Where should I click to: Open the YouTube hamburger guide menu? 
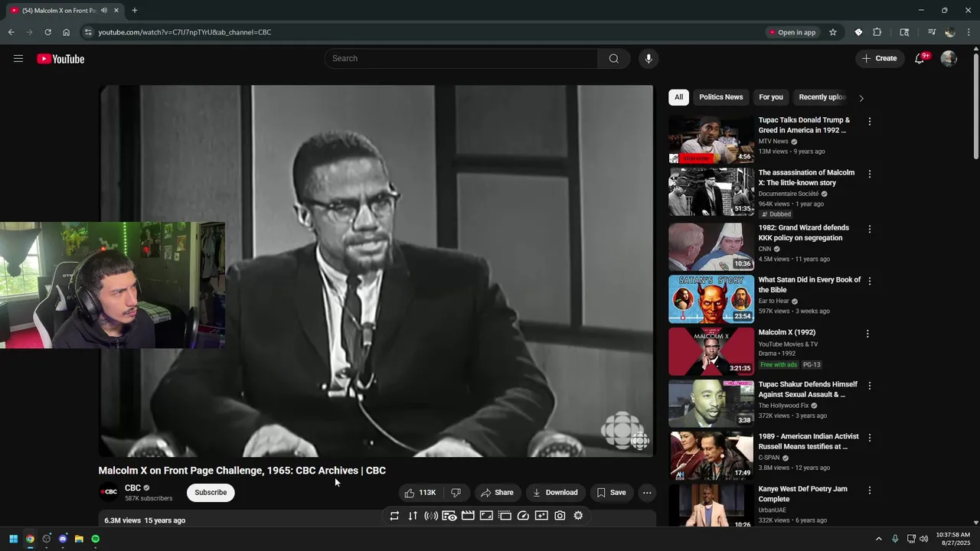click(18, 59)
